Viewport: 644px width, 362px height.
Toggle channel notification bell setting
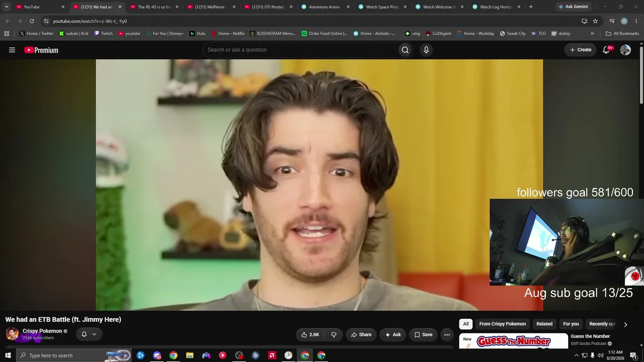click(84, 334)
